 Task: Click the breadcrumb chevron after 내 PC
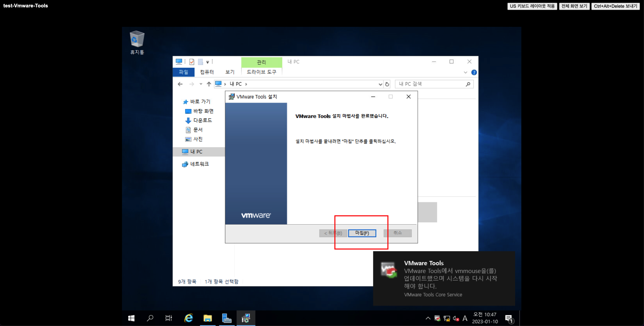[246, 84]
